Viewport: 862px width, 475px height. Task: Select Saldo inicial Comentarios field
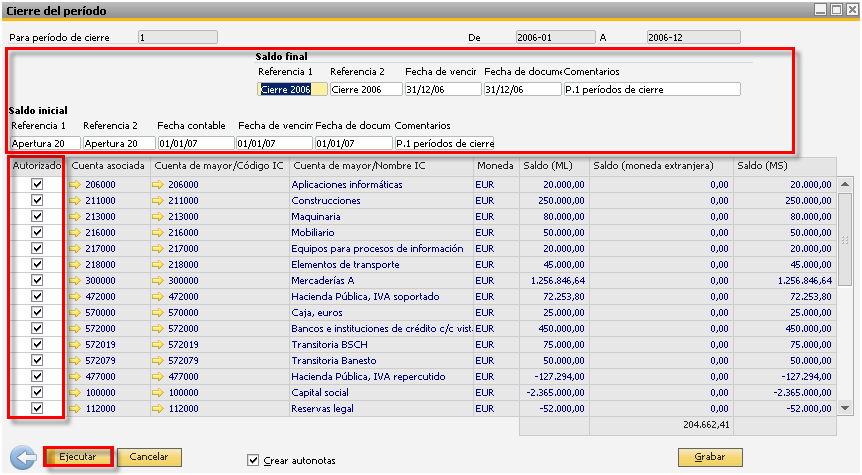tap(444, 143)
